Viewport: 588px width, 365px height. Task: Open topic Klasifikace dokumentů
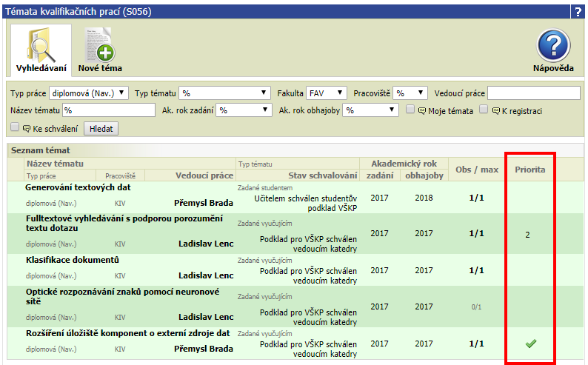coord(73,260)
